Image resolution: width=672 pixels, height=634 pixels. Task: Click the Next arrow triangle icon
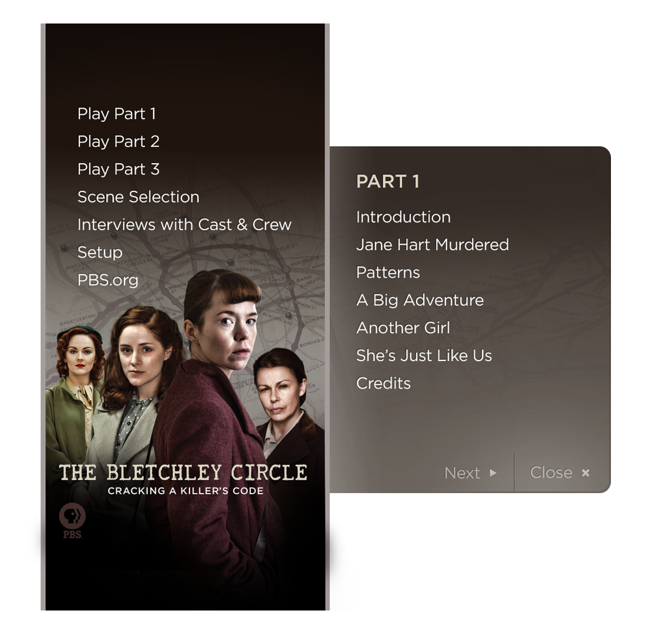click(x=493, y=473)
